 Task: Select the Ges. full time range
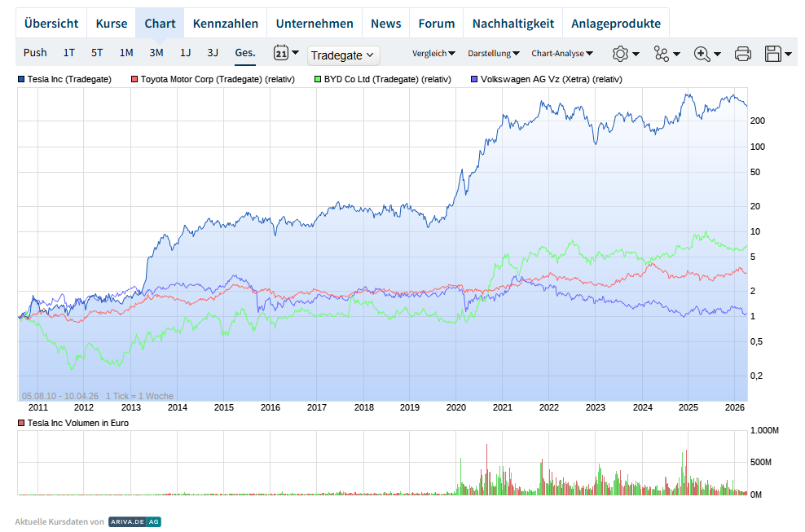pyautogui.click(x=245, y=53)
